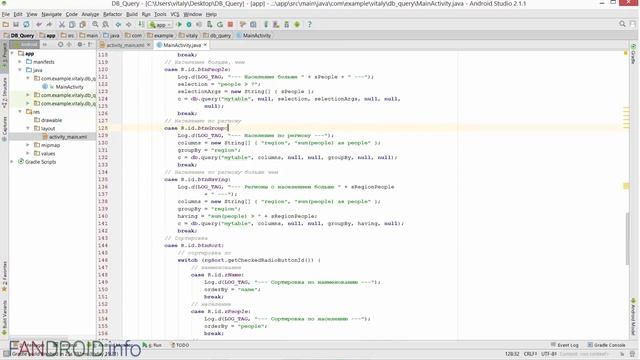
Task: Toggle the Android Model right panel
Action: 633,317
